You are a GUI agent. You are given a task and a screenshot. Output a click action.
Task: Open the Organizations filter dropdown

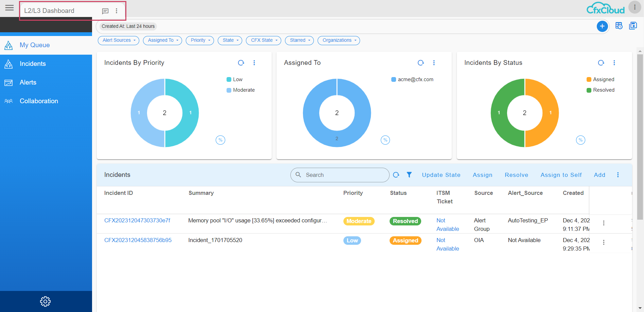tap(339, 40)
